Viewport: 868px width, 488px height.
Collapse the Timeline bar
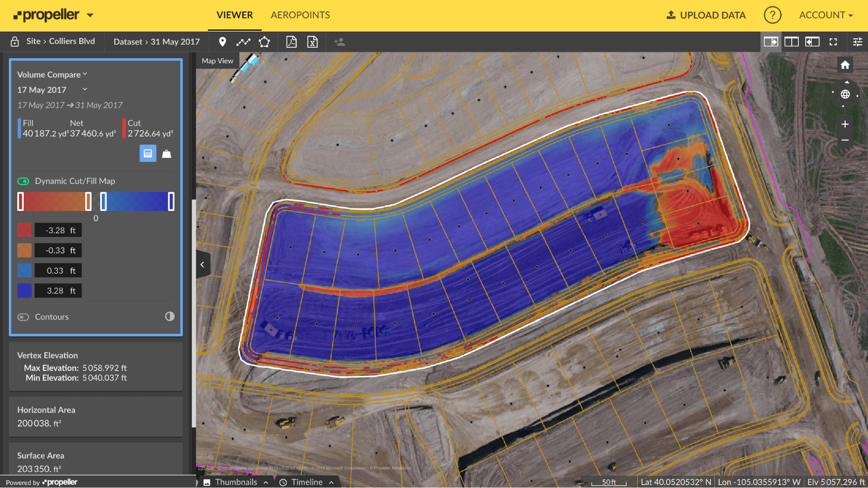(x=332, y=482)
